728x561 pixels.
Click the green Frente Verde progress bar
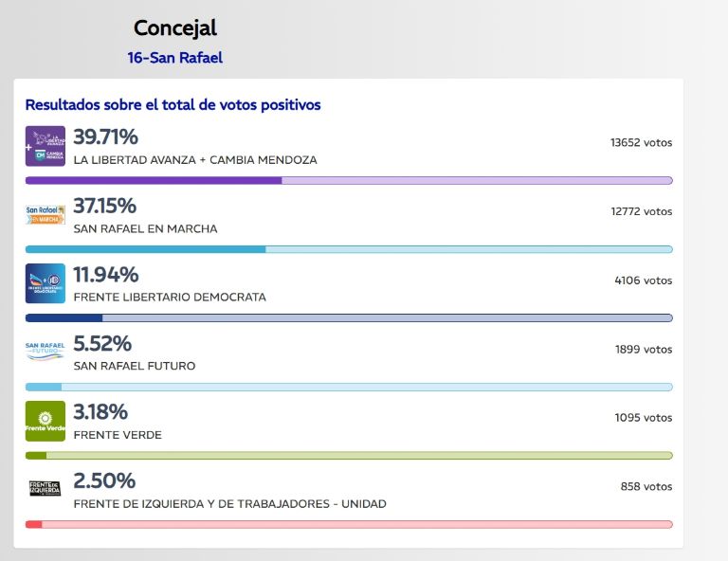(x=348, y=455)
